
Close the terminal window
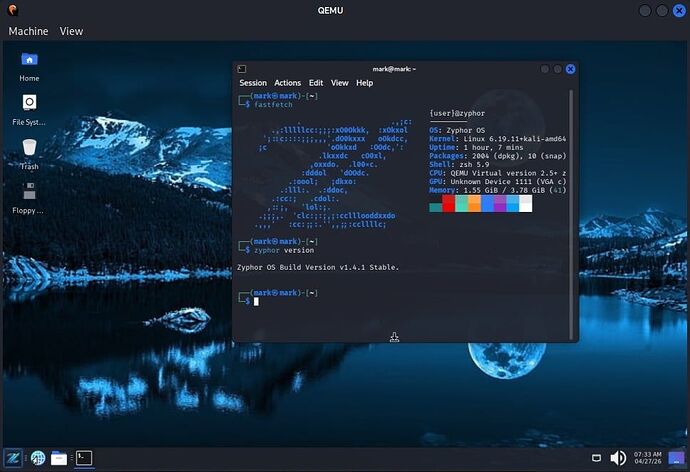point(570,69)
